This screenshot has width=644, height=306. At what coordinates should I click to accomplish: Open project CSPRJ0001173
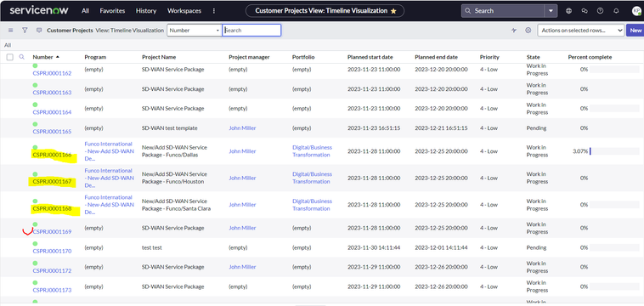(52, 290)
